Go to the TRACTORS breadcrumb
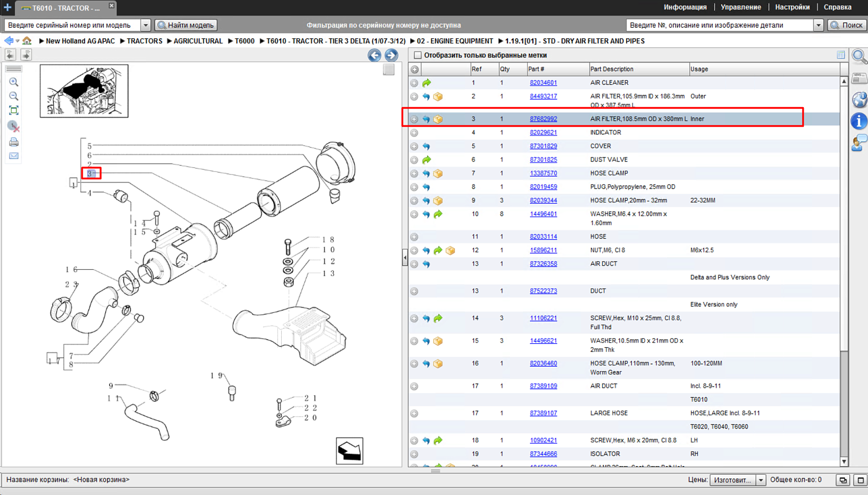 click(x=145, y=41)
